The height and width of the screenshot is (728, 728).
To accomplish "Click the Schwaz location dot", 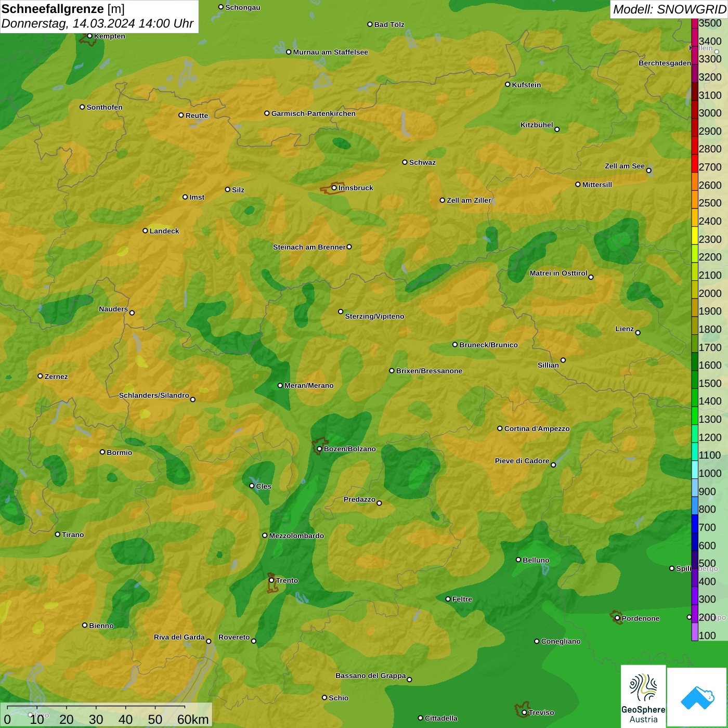I will [405, 162].
